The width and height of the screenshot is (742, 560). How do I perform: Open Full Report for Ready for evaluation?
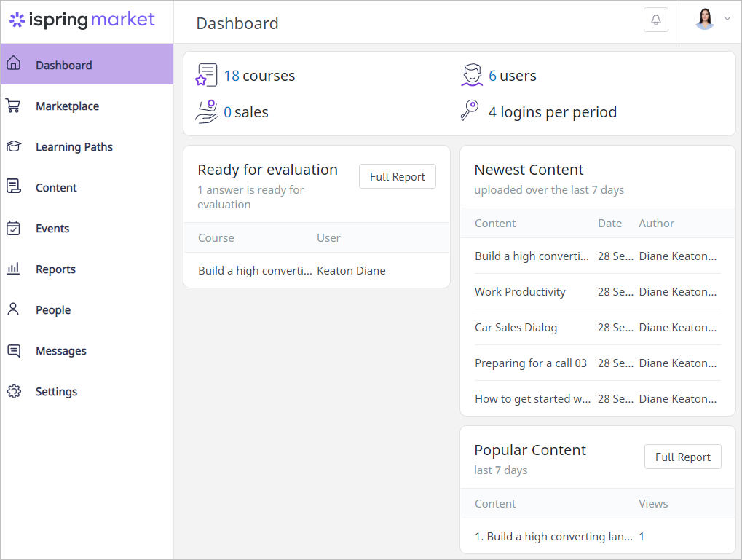pyautogui.click(x=398, y=176)
